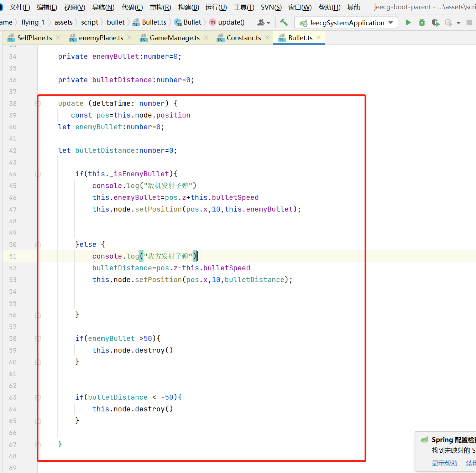The width and height of the screenshot is (476, 473).
Task: Open the SVN(S) menu
Action: click(271, 7)
